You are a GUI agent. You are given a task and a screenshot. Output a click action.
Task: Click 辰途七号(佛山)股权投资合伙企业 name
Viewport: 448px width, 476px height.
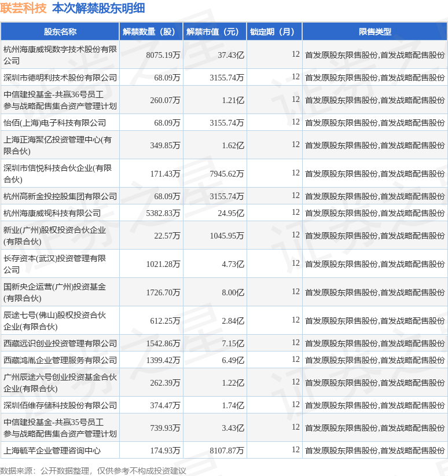(54, 321)
